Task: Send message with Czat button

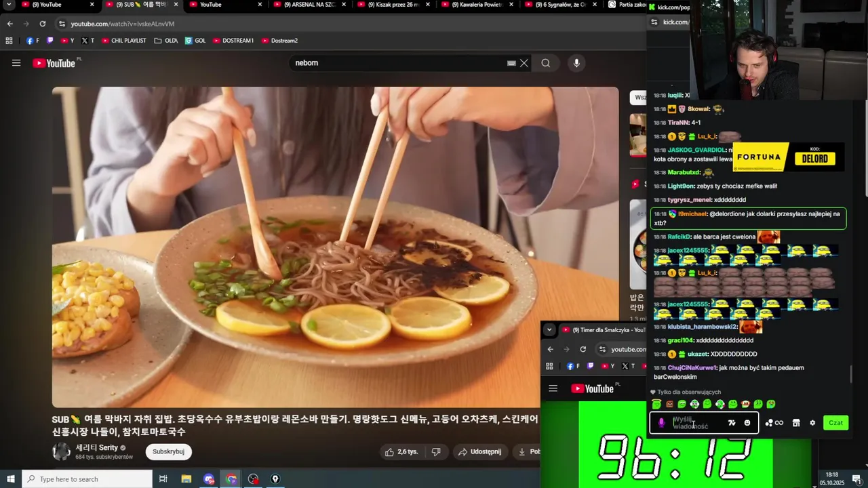Action: [835, 423]
